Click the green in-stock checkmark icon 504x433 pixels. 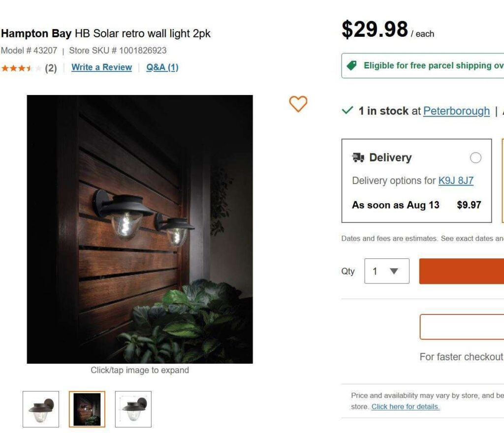coord(347,111)
